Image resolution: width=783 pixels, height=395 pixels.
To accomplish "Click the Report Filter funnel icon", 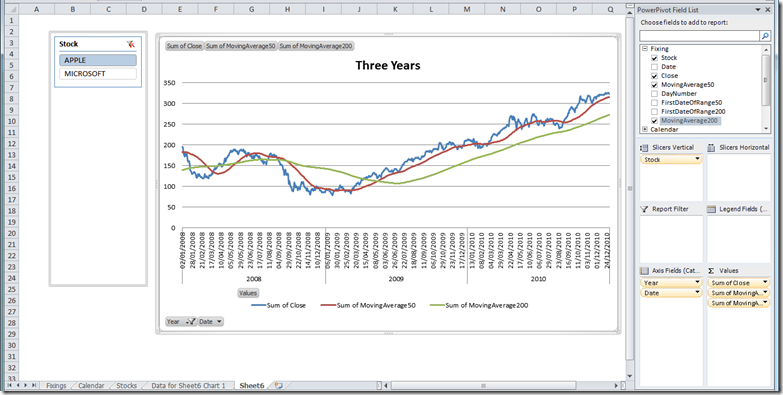I will pyautogui.click(x=644, y=209).
